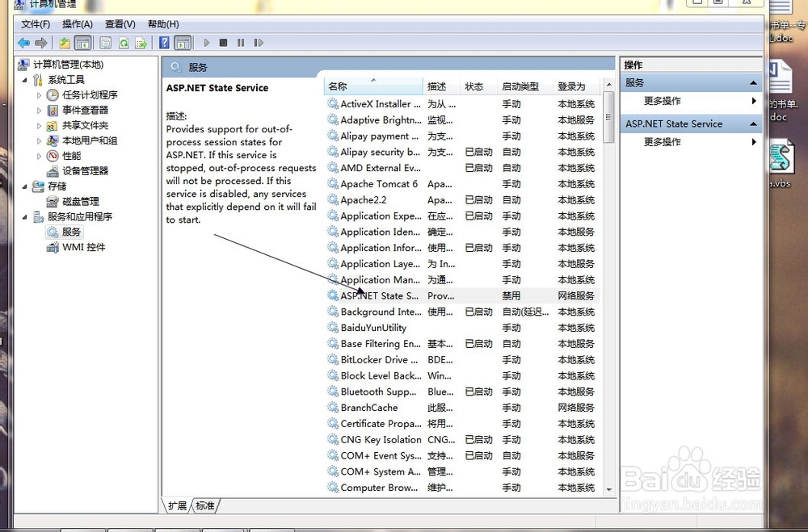Collapse ASP.NET State Service section in 操作 pane
This screenshot has height=532, width=808.
click(753, 124)
